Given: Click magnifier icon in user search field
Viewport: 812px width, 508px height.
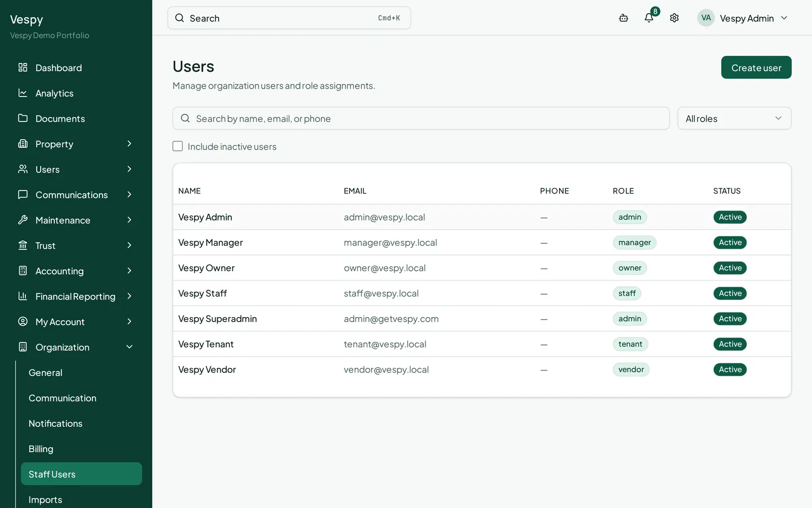Looking at the screenshot, I should 185,118.
